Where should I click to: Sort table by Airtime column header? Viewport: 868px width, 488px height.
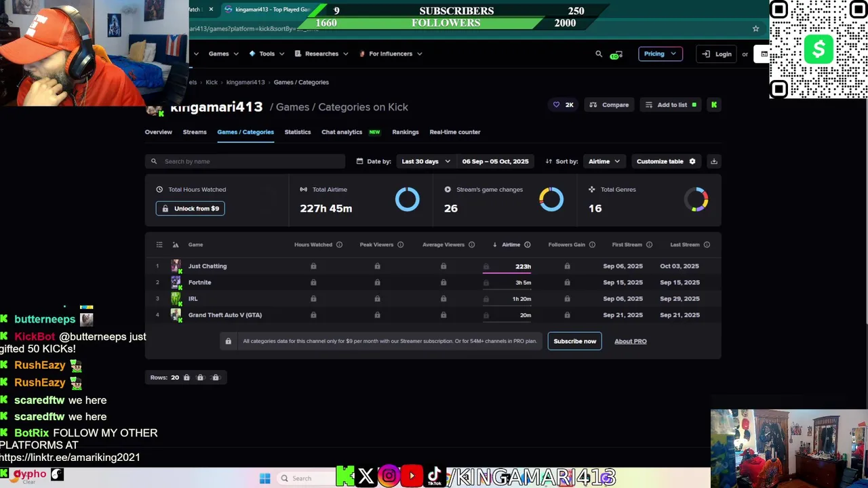tap(511, 245)
